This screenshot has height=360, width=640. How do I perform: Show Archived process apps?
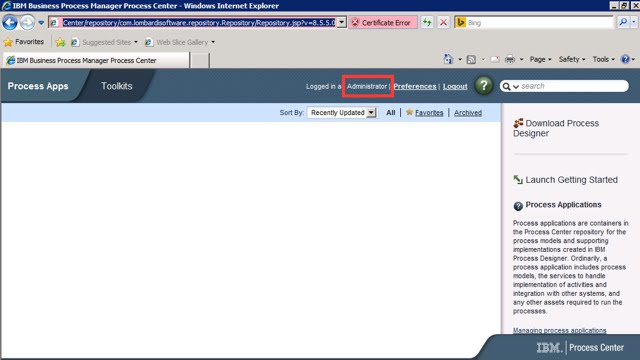(468, 113)
